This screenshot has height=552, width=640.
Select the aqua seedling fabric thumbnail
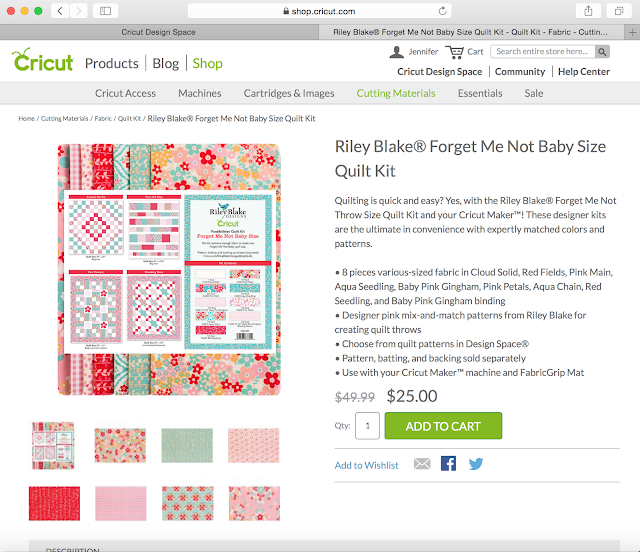187,445
